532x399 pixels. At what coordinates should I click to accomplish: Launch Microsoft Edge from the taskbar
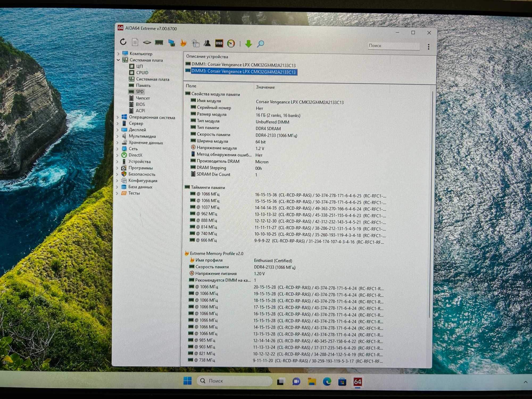327,382
